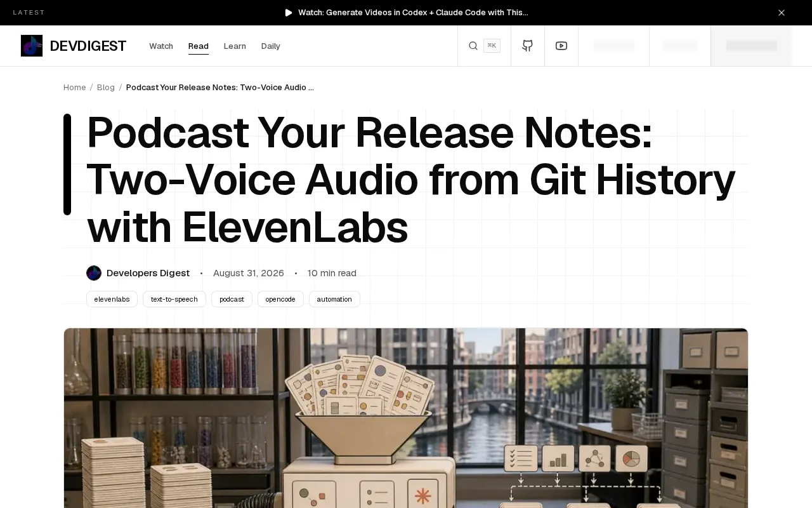Dismiss the latest video banner
The width and height of the screenshot is (812, 508).
782,13
